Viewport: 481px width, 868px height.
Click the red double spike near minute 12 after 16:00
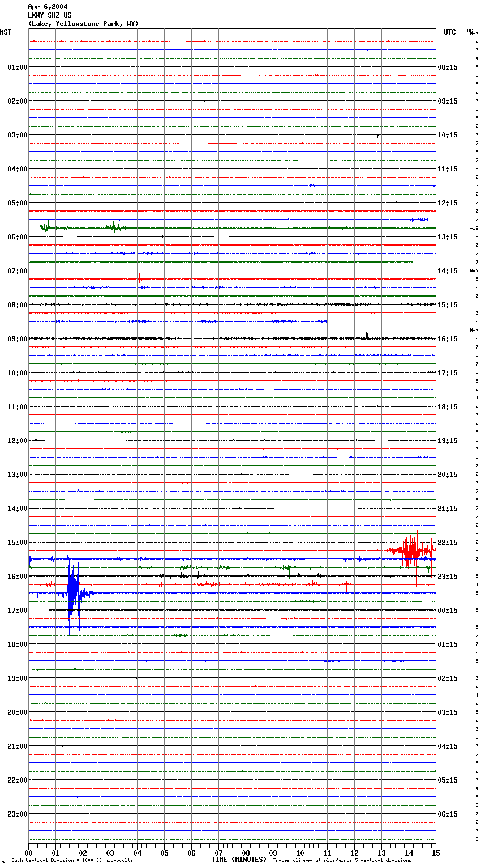coord(348,587)
